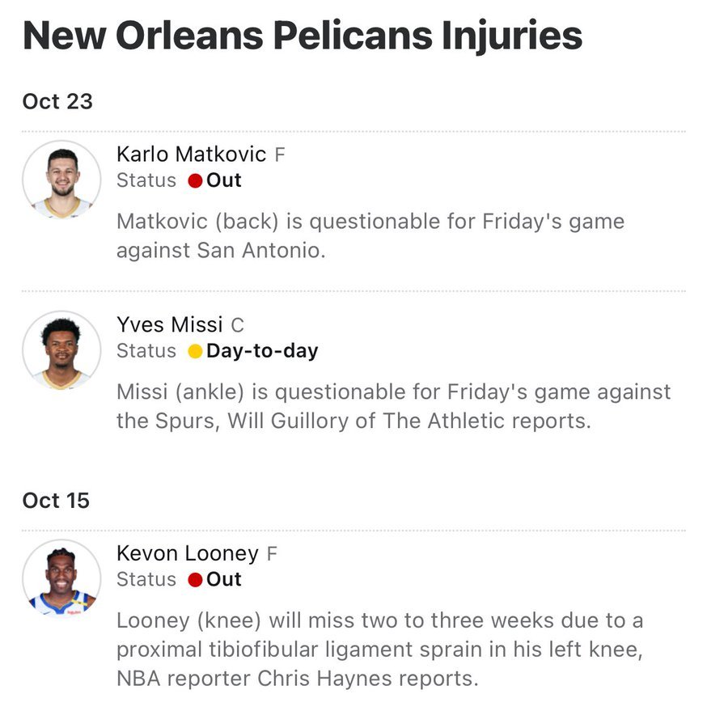Click the red status dot for Looney
The image size is (707, 728).
coord(195,580)
